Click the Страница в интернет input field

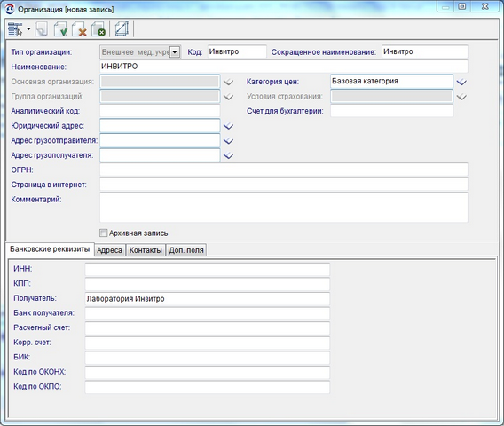[x=284, y=185]
